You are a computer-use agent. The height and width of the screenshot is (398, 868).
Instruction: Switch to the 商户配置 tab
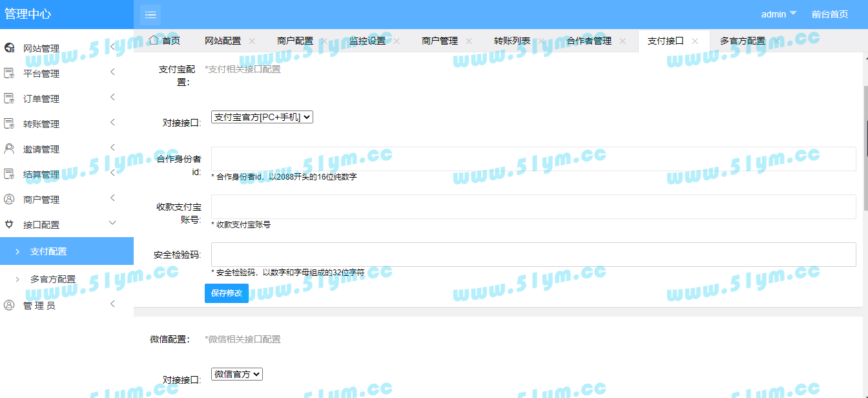pyautogui.click(x=295, y=41)
